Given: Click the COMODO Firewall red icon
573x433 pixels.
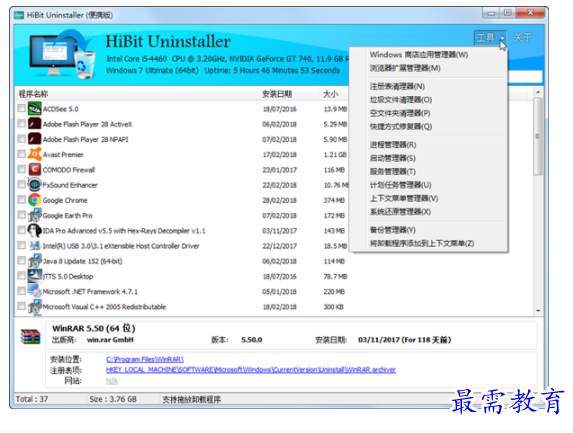Looking at the screenshot, I should 35,170.
